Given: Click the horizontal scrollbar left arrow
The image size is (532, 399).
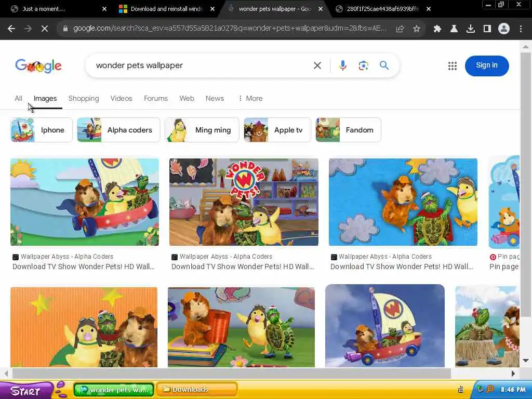Looking at the screenshot, I should [x=6, y=374].
